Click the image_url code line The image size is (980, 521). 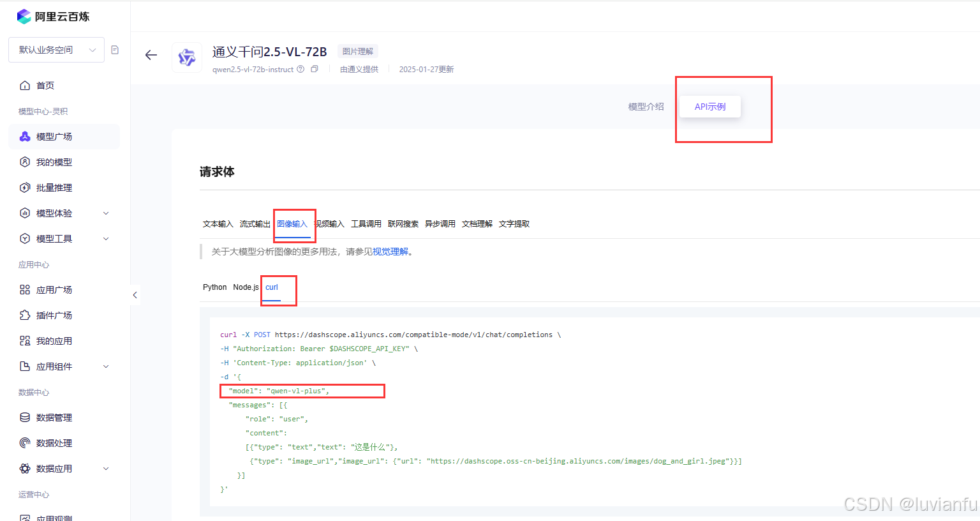point(496,461)
